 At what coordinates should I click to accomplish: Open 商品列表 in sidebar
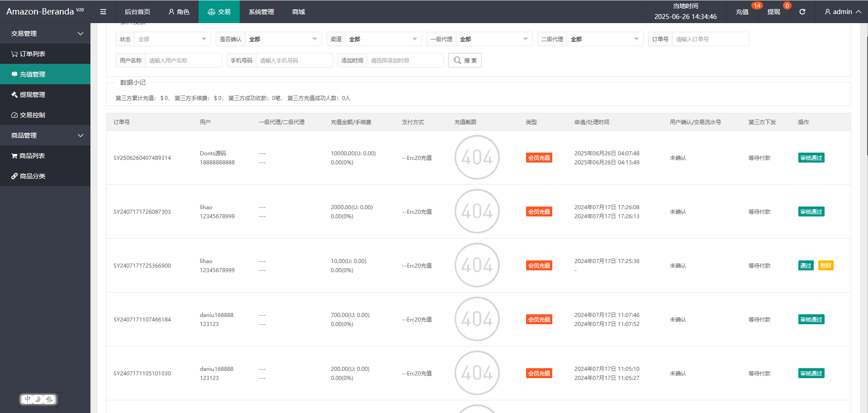pyautogui.click(x=45, y=156)
